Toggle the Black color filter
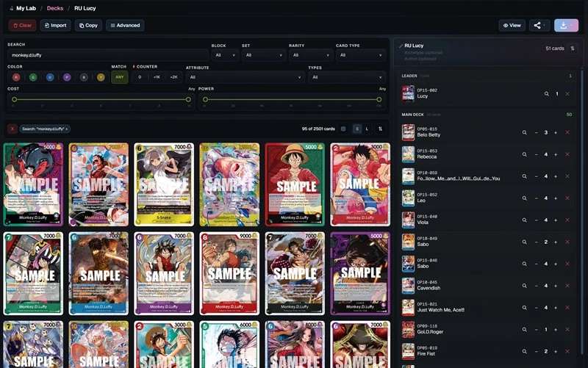 (84, 77)
